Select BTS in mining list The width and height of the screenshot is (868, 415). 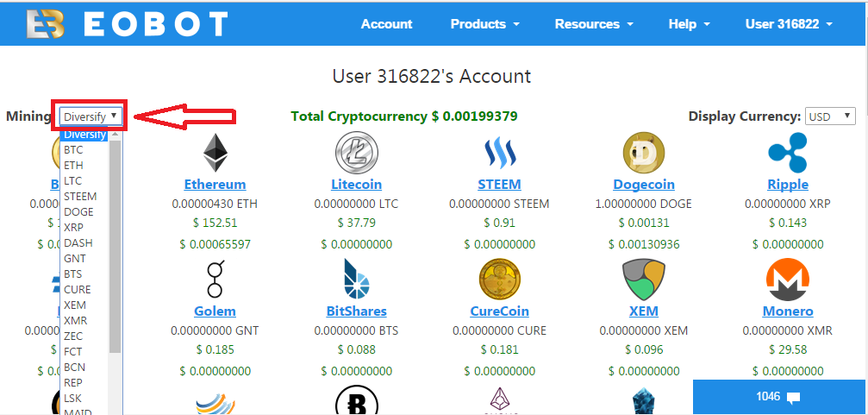tap(84, 274)
